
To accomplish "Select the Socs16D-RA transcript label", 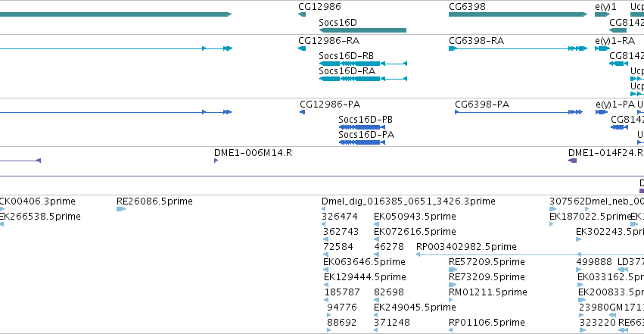I will (x=347, y=71).
